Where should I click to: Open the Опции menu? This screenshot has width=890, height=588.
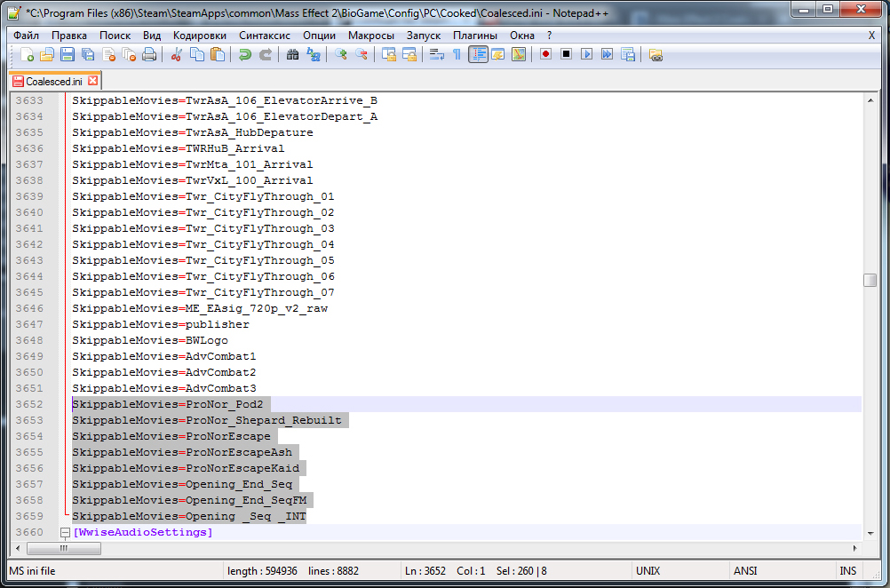click(x=319, y=36)
